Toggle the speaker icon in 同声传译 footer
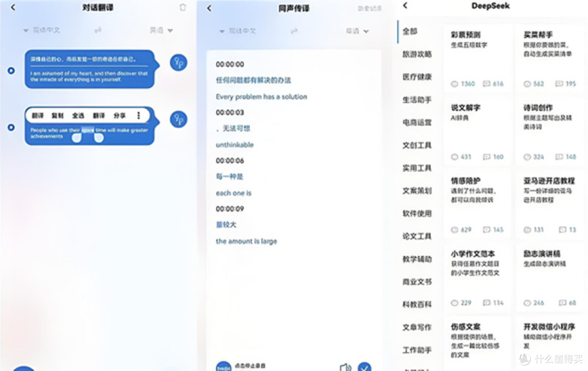The width and height of the screenshot is (588, 371). pos(345,367)
